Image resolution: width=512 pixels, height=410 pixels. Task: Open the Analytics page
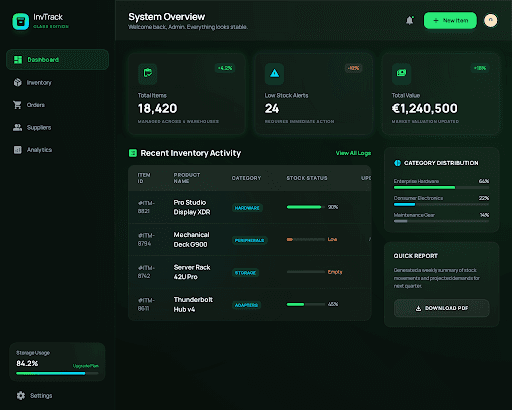tap(57, 150)
